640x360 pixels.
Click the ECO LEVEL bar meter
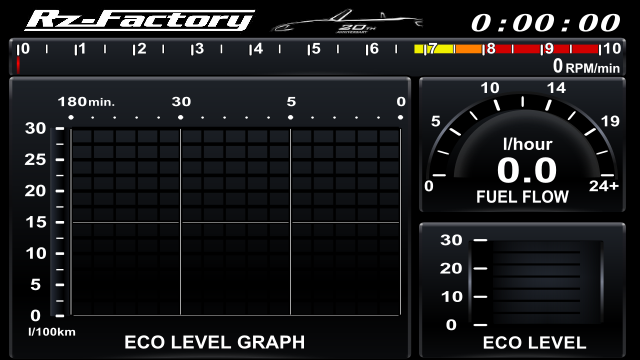536,282
